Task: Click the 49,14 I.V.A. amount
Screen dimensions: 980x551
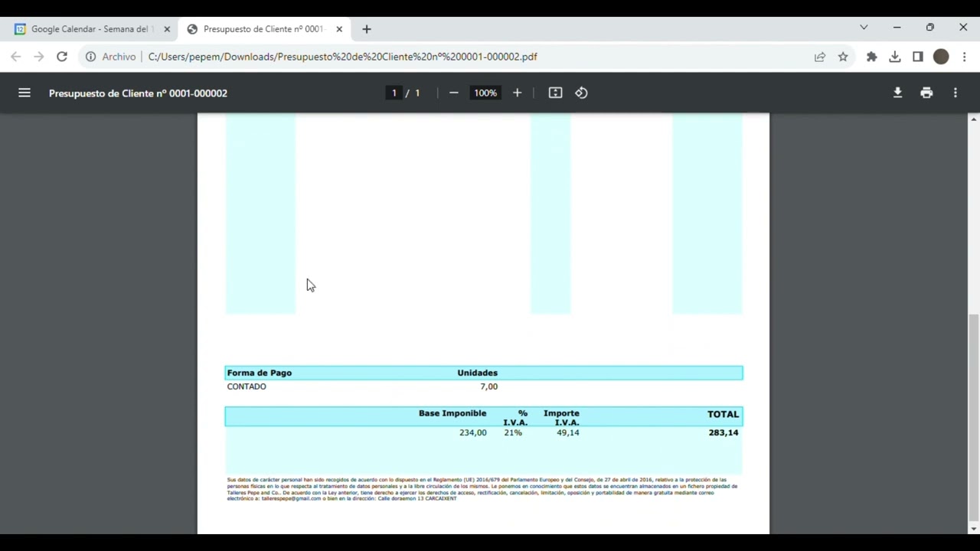Action: [568, 432]
